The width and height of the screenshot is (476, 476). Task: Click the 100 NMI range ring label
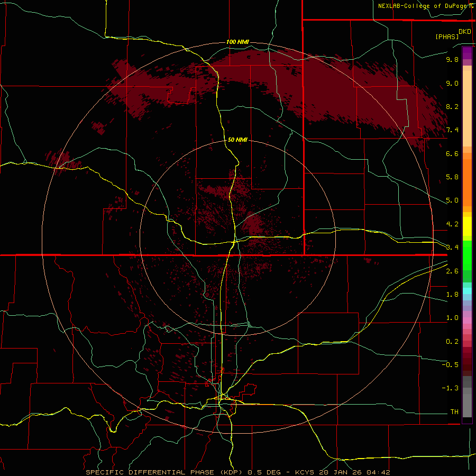237,42
